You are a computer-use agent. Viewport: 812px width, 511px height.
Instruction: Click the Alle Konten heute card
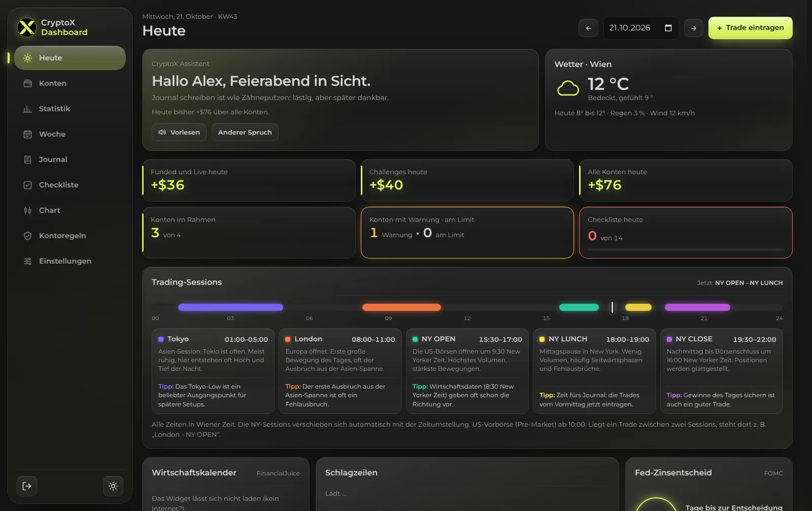pyautogui.click(x=686, y=180)
